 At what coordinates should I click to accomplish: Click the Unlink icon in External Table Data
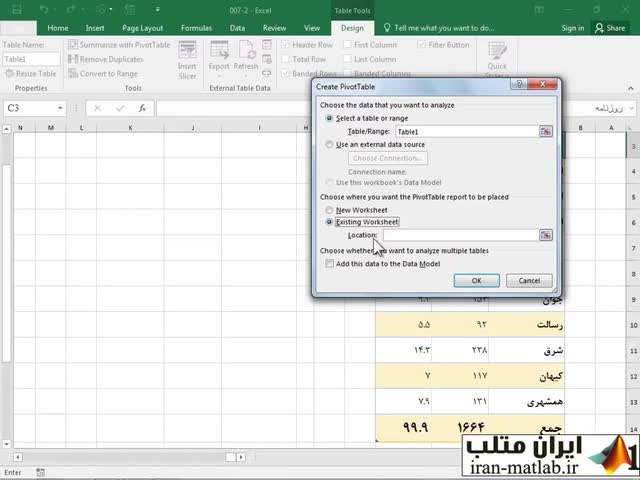point(267,73)
